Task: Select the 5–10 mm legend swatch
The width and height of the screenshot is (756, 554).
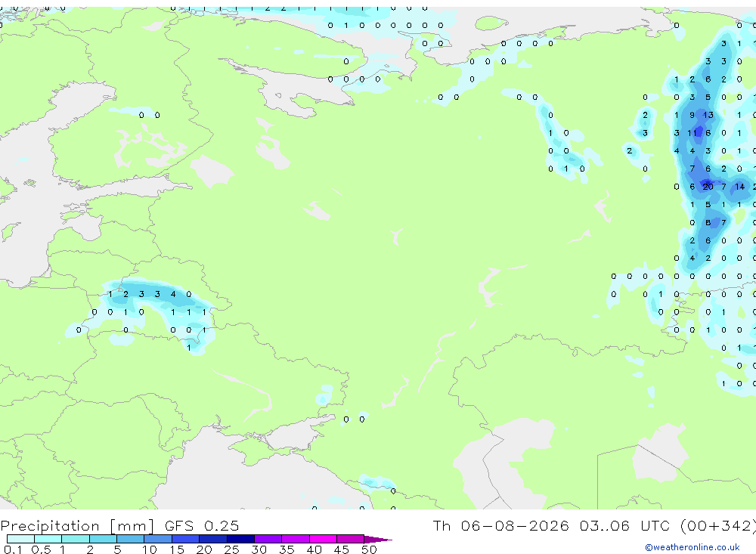Action: [x=130, y=539]
